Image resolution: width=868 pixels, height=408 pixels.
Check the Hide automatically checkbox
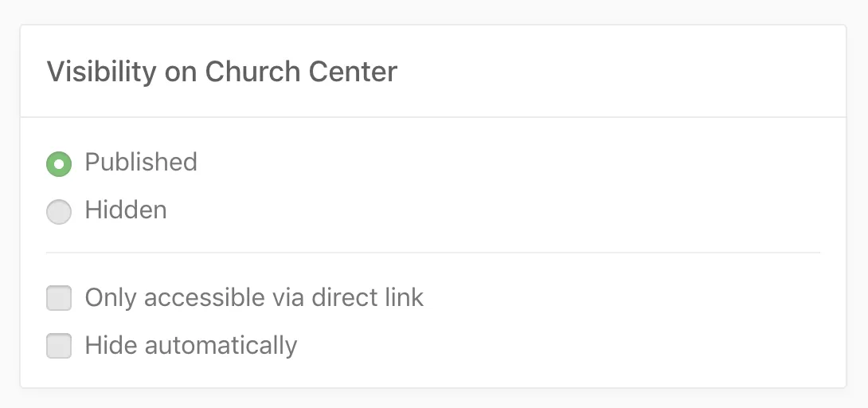click(x=59, y=347)
